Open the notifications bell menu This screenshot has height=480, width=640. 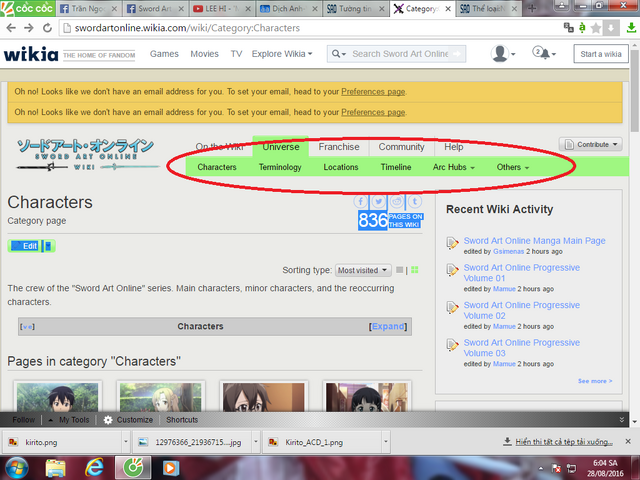point(544,53)
